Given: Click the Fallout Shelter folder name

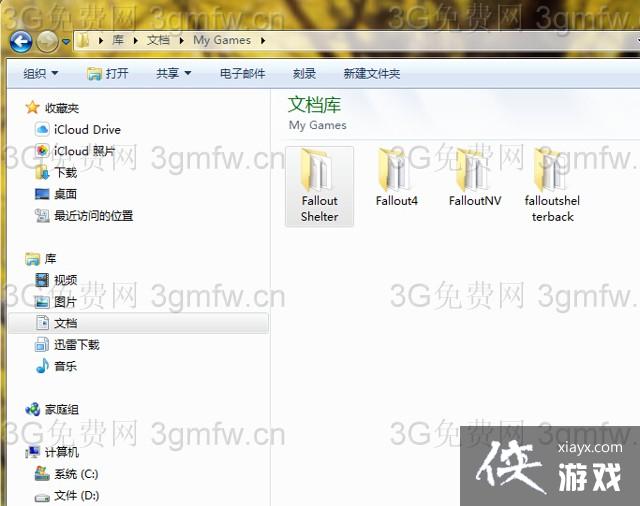Looking at the screenshot, I should click(x=320, y=209).
